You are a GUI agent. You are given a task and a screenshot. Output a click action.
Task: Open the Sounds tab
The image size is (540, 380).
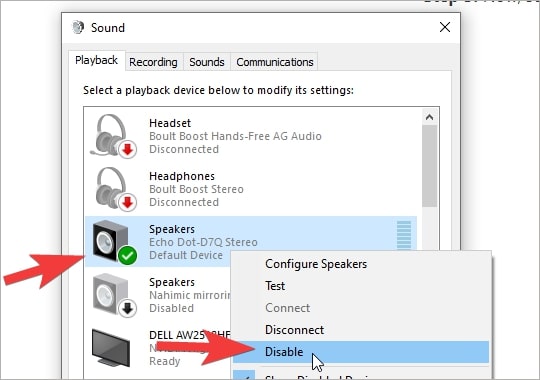click(x=207, y=62)
